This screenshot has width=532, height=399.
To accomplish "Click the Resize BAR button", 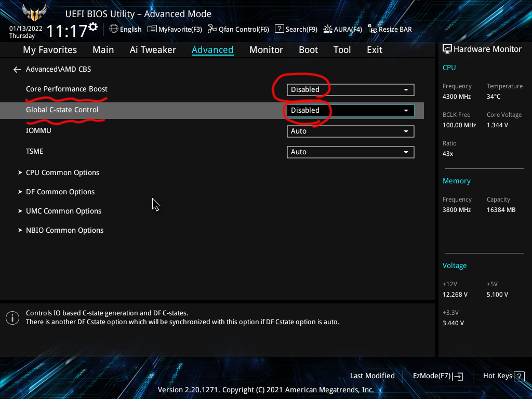I will [390, 29].
